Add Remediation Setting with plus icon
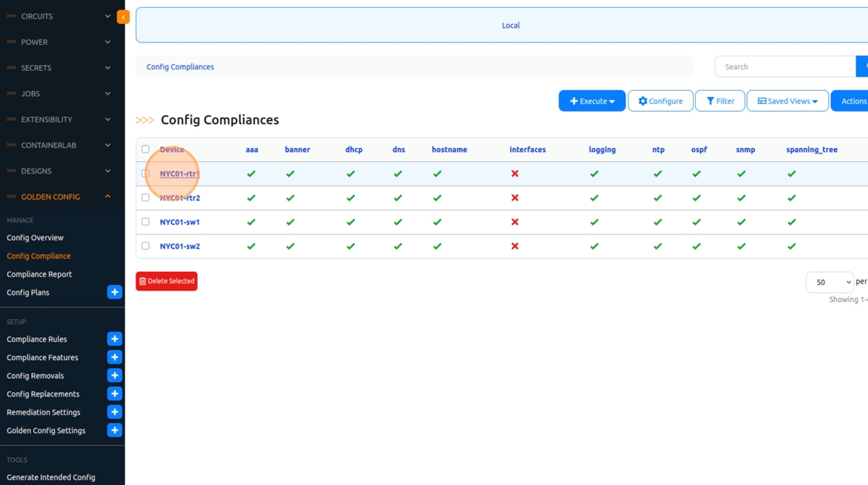This screenshot has height=485, width=868. coord(115,412)
